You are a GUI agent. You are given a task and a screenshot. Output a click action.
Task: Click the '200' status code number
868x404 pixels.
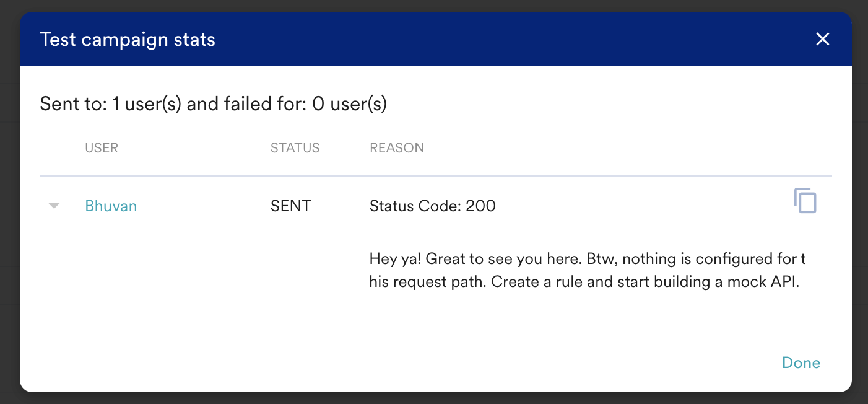[480, 206]
